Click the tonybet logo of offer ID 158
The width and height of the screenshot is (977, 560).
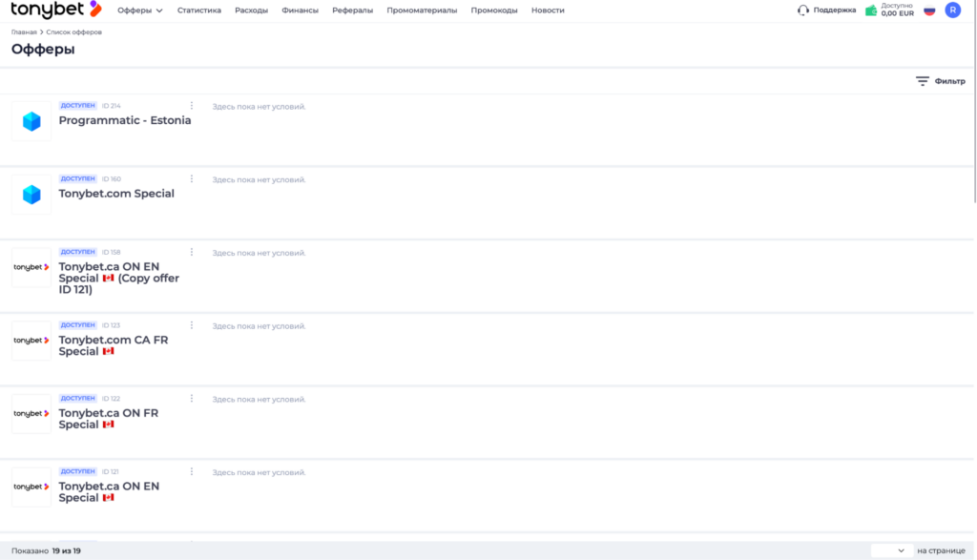[x=31, y=267]
